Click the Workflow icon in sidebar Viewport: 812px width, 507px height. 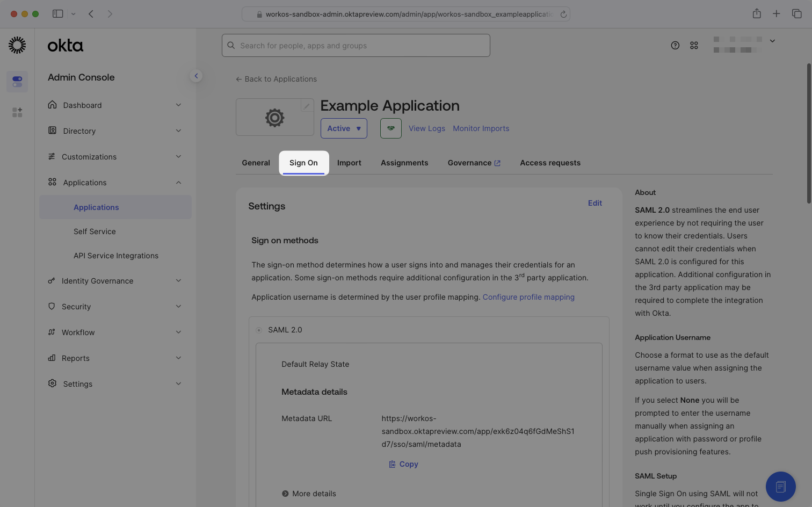pyautogui.click(x=52, y=332)
